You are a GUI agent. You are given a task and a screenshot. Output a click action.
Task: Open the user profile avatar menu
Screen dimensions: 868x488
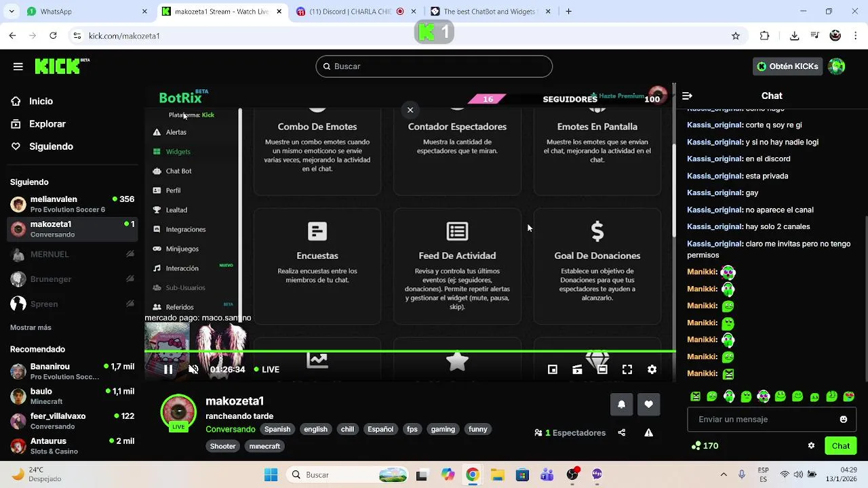(x=837, y=66)
